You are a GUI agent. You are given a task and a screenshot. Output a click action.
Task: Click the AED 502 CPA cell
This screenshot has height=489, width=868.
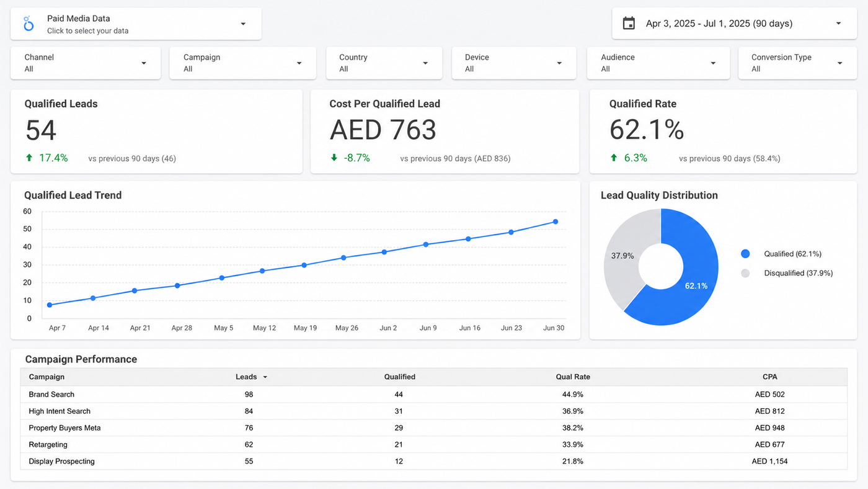coord(770,394)
